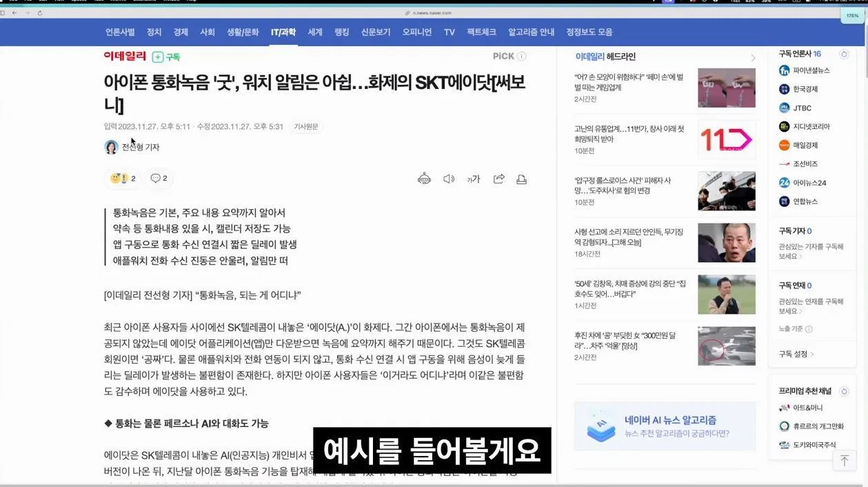The width and height of the screenshot is (868, 487).
Task: Open 정정보도 모음 link
Action: click(x=589, y=32)
